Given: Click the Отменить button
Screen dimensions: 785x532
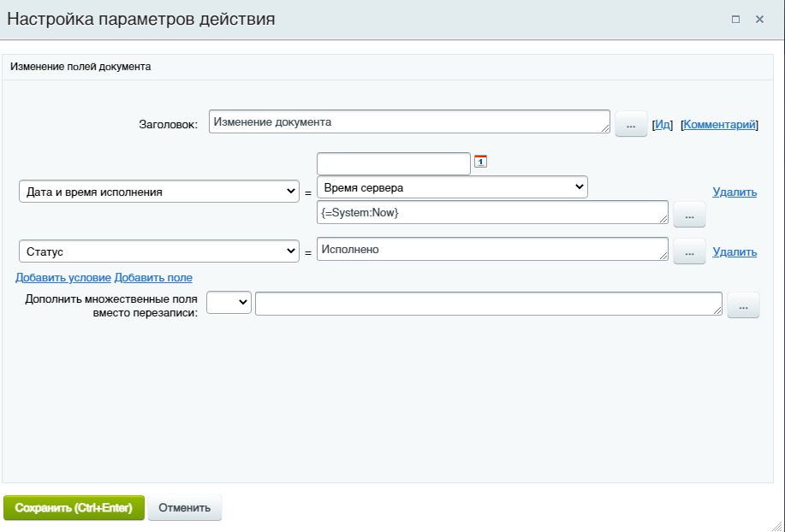Looking at the screenshot, I should pyautogui.click(x=185, y=508).
